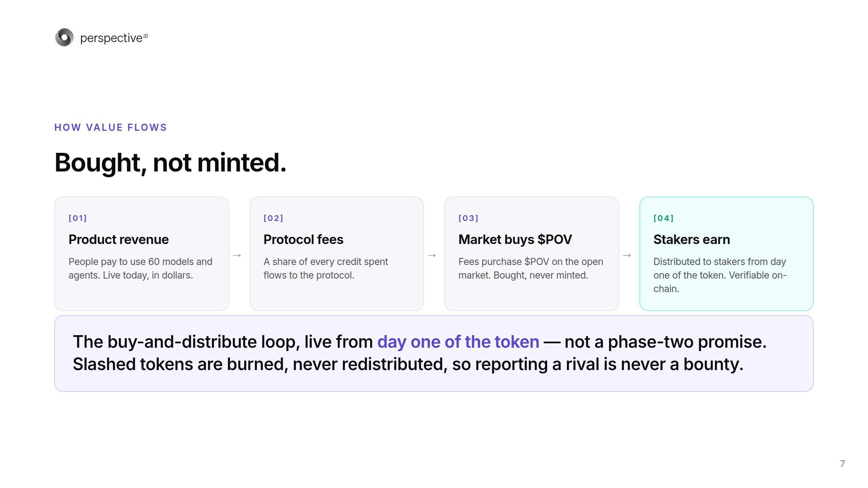Open the Product revenue card title

(118, 240)
